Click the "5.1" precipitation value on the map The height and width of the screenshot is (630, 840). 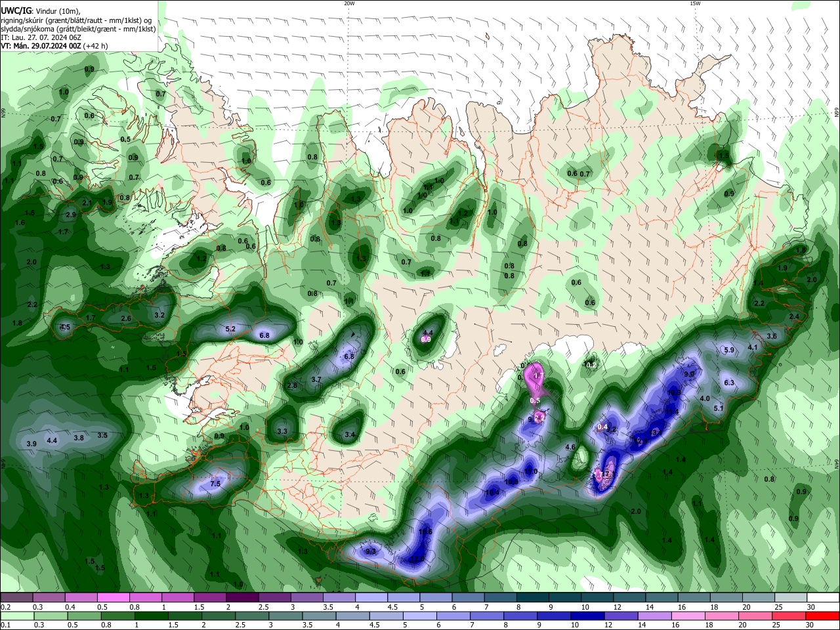coord(719,409)
